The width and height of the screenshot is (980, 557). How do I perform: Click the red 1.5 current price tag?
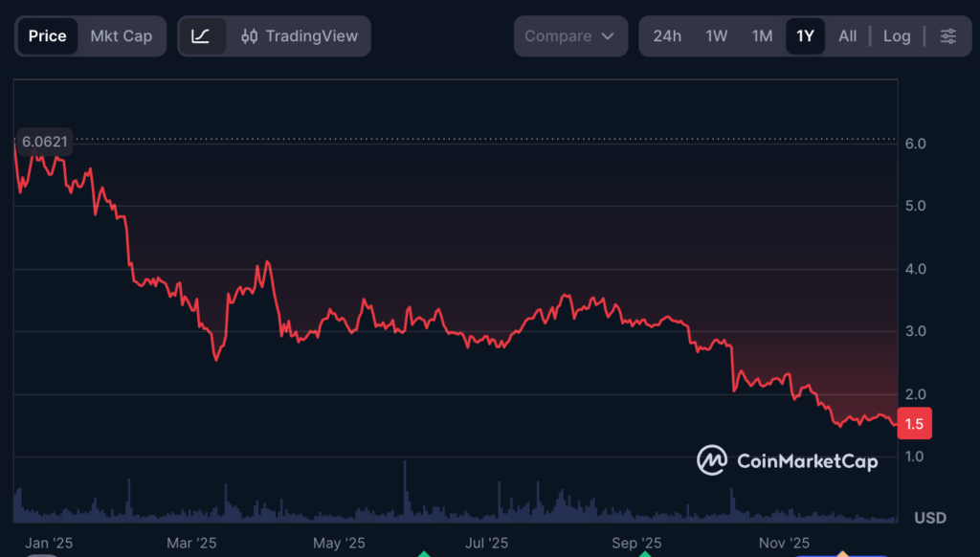coord(915,423)
